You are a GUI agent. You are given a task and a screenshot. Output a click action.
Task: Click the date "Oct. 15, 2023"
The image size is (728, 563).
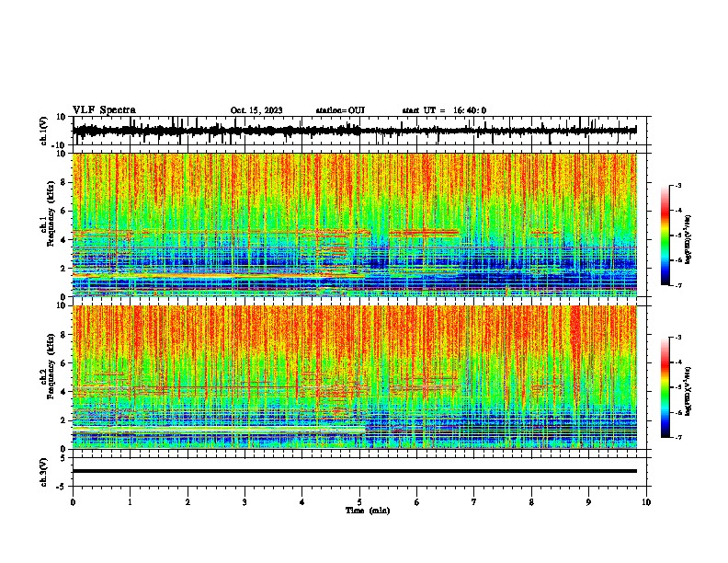pyautogui.click(x=256, y=110)
